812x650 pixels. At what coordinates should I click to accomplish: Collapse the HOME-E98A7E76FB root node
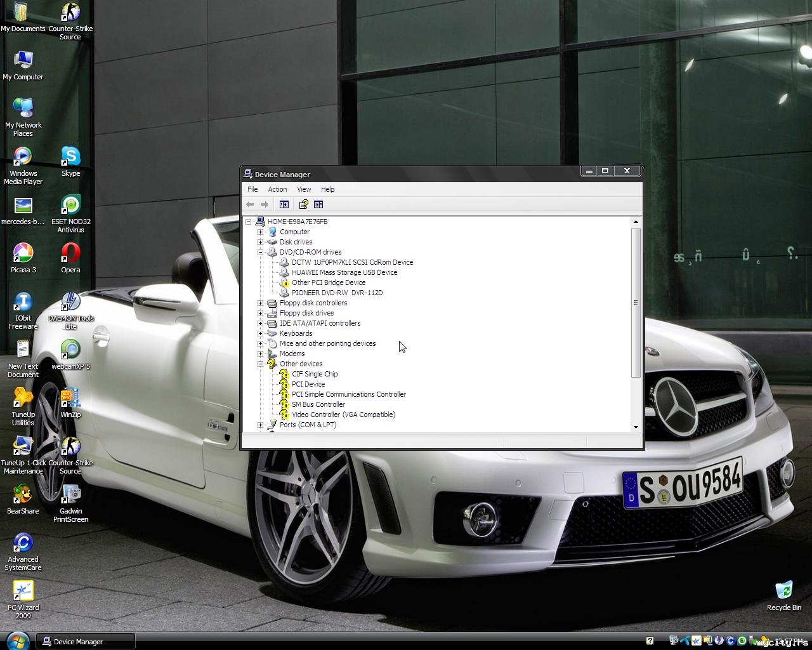pos(248,222)
